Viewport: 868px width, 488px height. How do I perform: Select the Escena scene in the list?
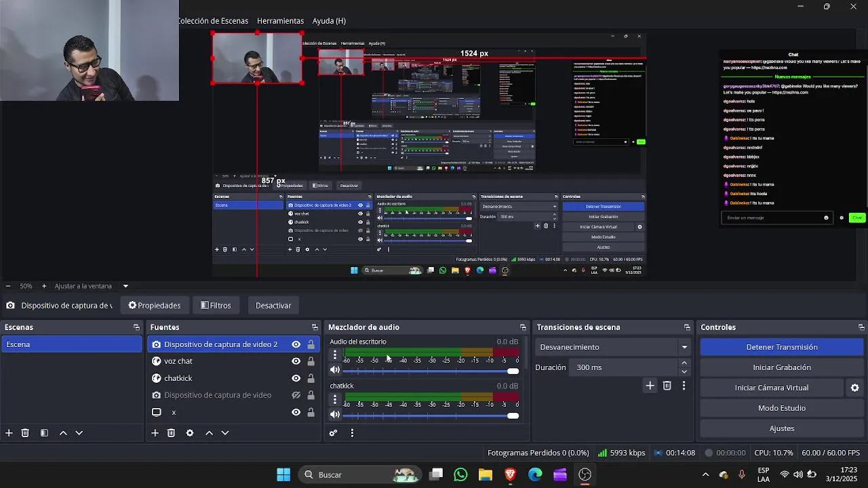[x=71, y=344]
